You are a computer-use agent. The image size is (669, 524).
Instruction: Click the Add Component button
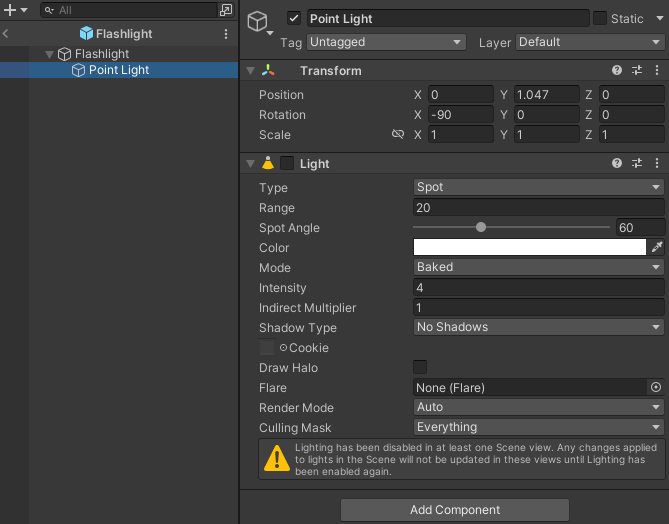455,510
